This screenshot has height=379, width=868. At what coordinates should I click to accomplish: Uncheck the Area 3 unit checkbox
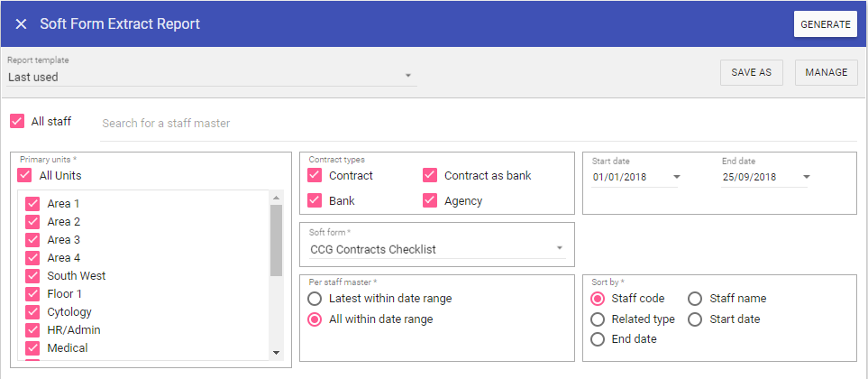pos(33,240)
